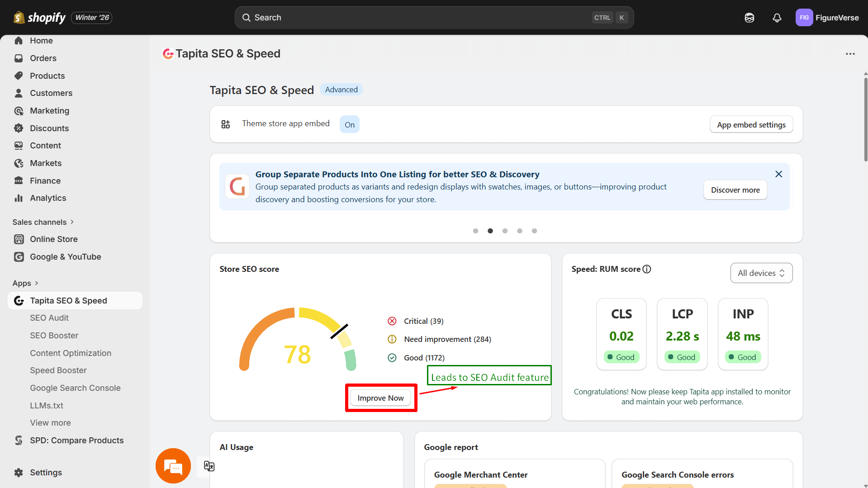The image size is (868, 488).
Task: Click the Tapita logo in page header
Action: [x=168, y=54]
